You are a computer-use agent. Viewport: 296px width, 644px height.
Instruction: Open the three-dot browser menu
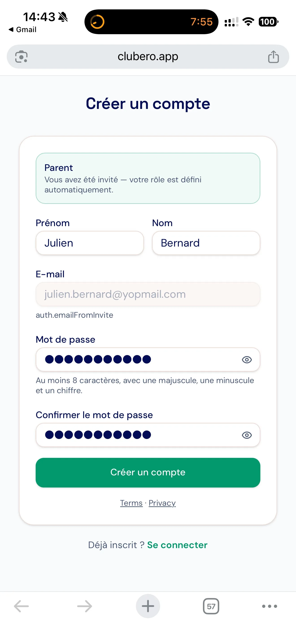pos(270,606)
